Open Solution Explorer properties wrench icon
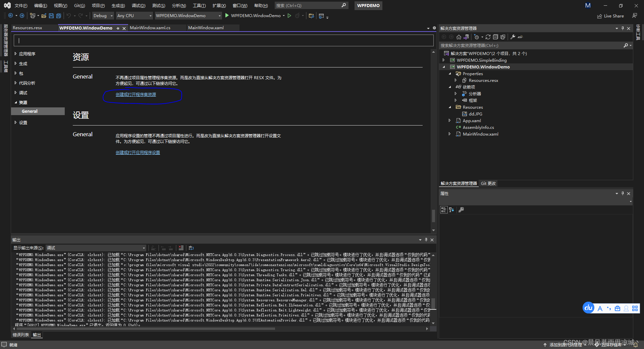This screenshot has width=644, height=349. [513, 37]
